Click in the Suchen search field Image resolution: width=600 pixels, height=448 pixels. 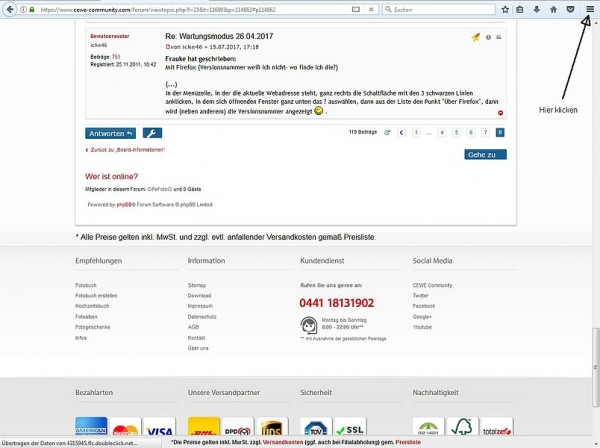click(x=439, y=10)
